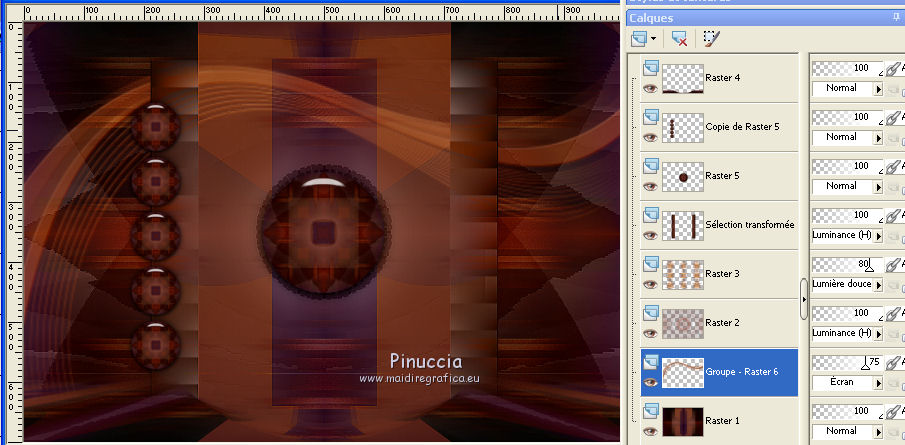Viewport: 905px width, 445px height.
Task: Toggle visibility of the Raster 5 layer
Action: (x=650, y=186)
